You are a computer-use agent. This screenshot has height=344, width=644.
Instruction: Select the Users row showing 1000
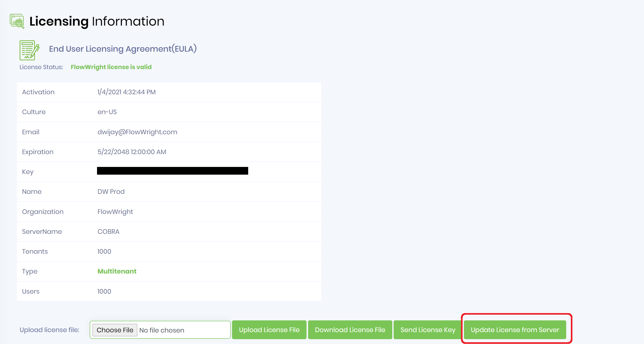click(104, 291)
